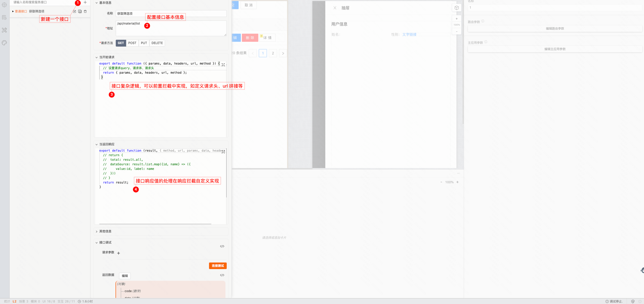Screen dimensions: 644x304
Task: Click the 100% zoom label on canvas
Action: [x=457, y=25]
